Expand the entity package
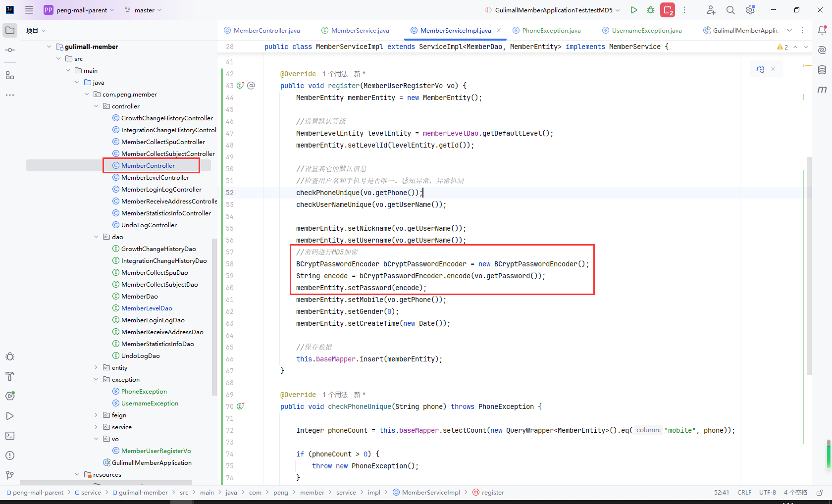Screen dimensions: 832x504 coord(96,367)
